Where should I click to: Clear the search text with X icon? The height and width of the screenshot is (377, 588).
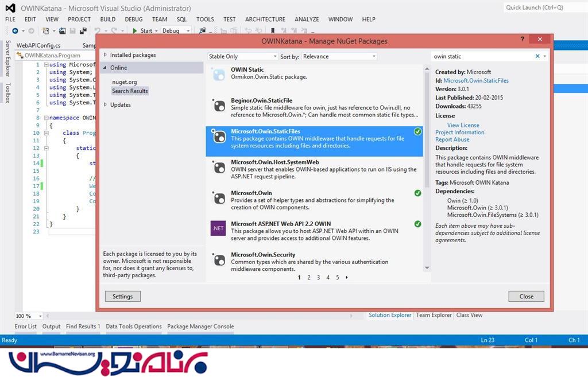tap(537, 56)
